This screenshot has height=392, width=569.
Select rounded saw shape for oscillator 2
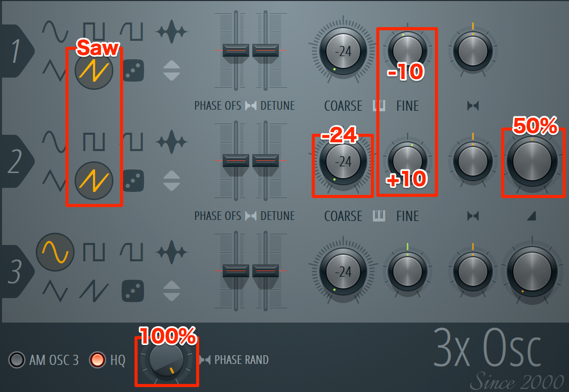click(132, 141)
